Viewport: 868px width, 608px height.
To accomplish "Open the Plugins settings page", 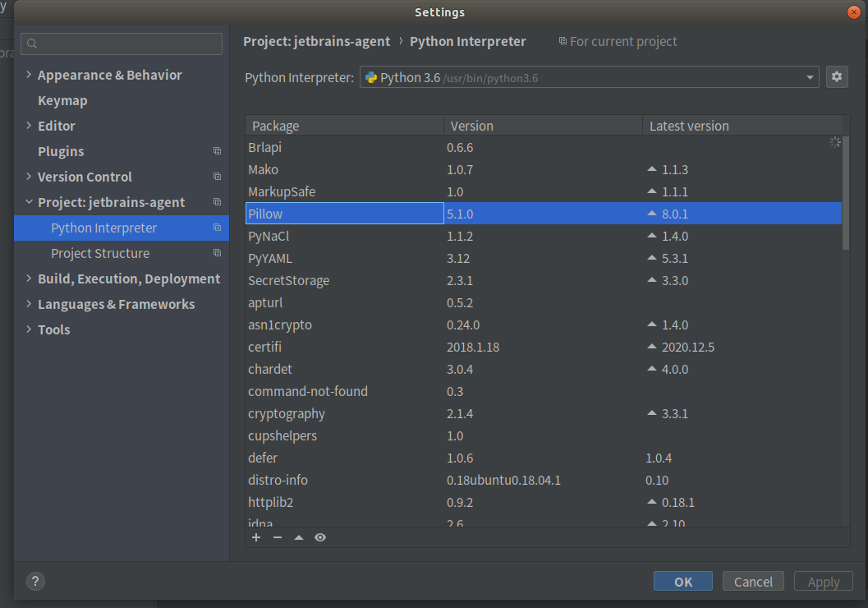I will click(61, 152).
